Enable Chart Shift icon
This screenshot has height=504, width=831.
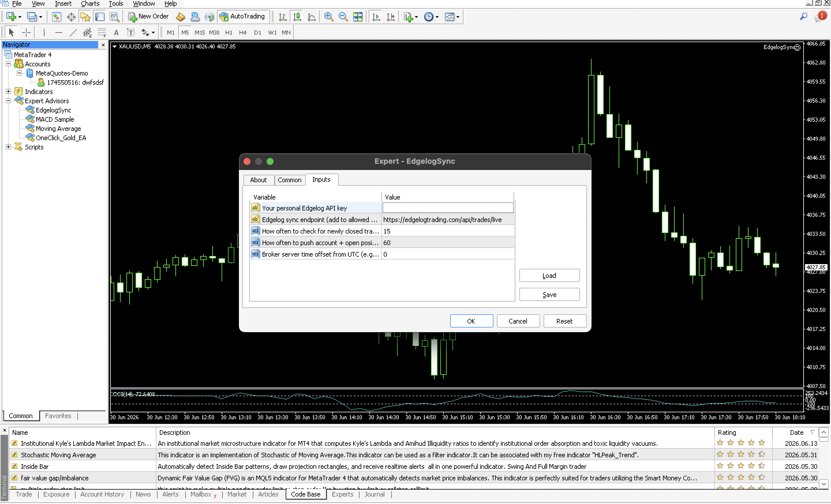point(391,16)
